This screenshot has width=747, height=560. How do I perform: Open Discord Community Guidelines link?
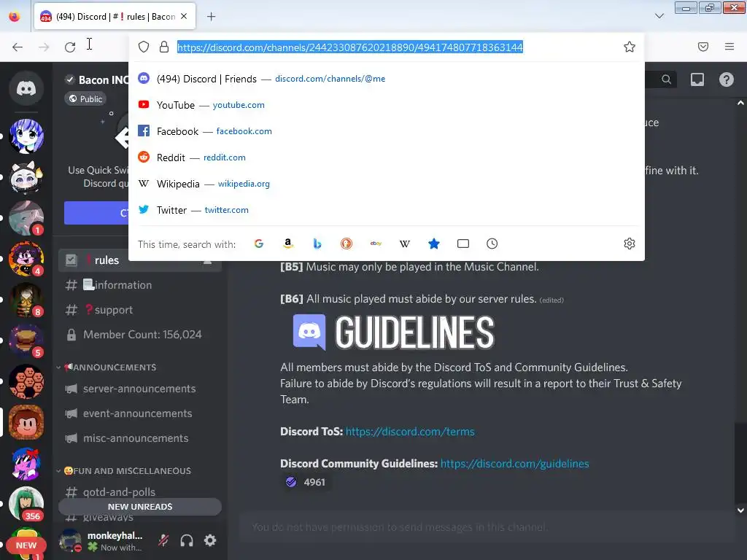[514, 463]
